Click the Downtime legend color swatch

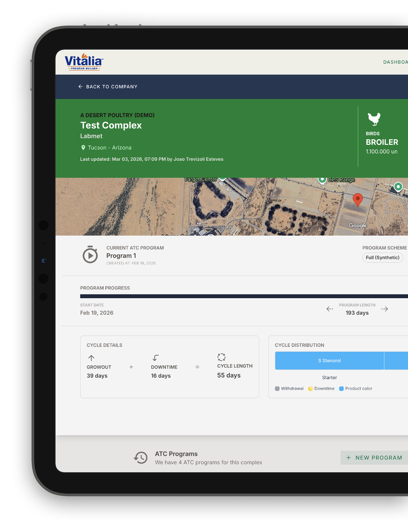310,389
